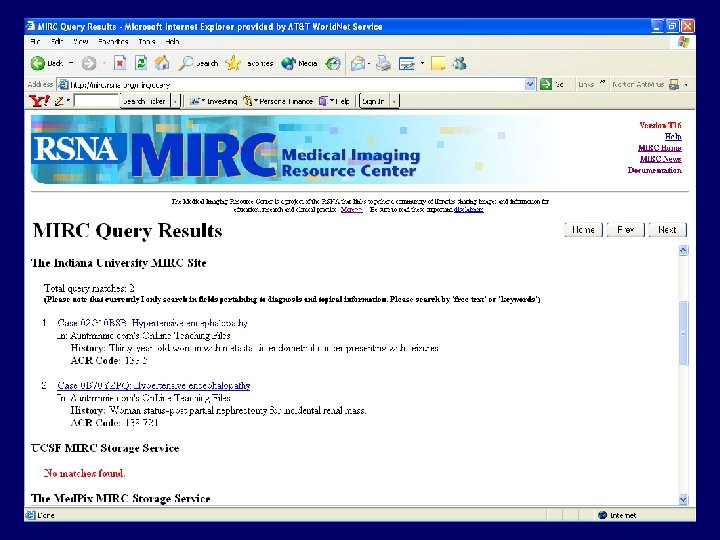Open the Help link under Version
This screenshot has width=720, height=540.
point(673,137)
